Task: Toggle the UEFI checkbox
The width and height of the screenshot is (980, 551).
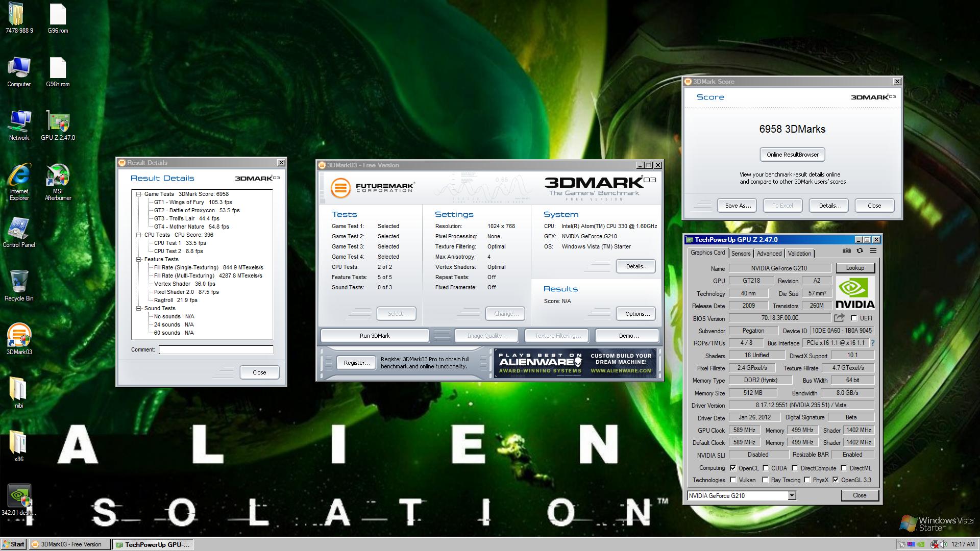Action: point(854,318)
